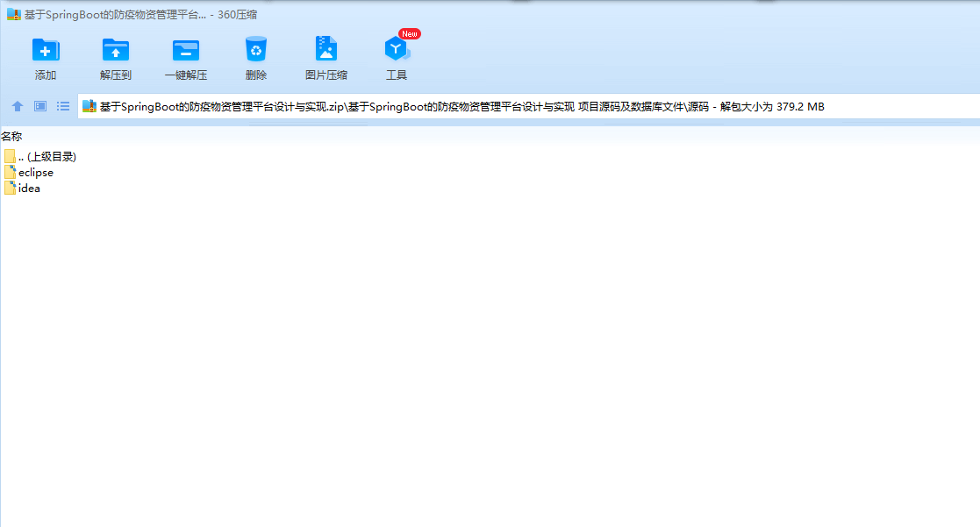Switch to list view mode

pyautogui.click(x=63, y=106)
